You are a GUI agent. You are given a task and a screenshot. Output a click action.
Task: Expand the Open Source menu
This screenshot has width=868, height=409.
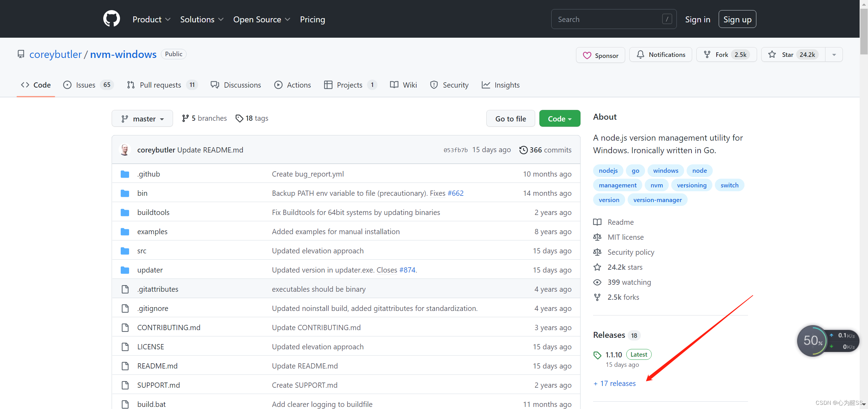tap(262, 20)
